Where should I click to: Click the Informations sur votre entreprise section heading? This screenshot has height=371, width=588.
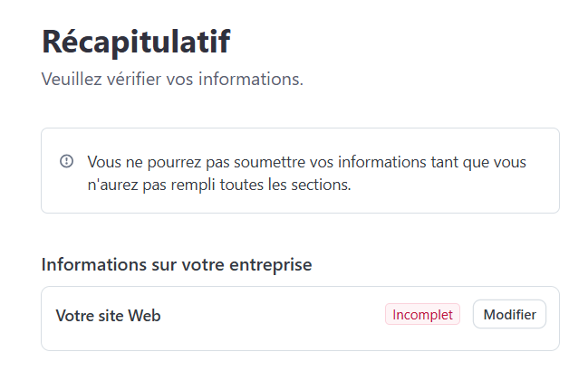pos(176,265)
